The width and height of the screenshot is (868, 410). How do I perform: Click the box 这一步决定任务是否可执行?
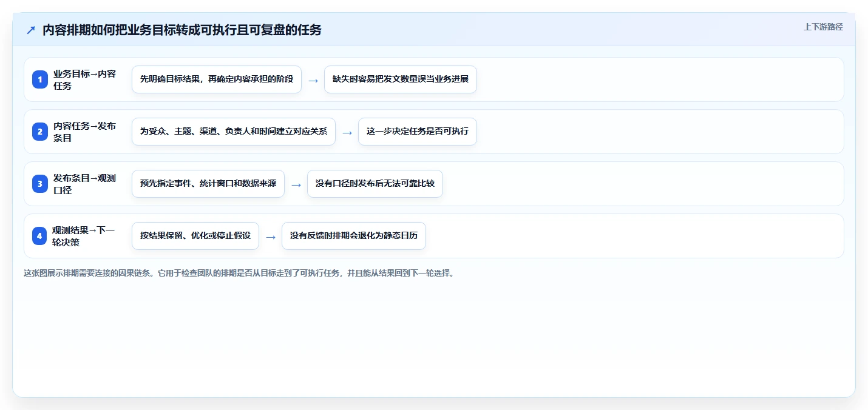418,132
